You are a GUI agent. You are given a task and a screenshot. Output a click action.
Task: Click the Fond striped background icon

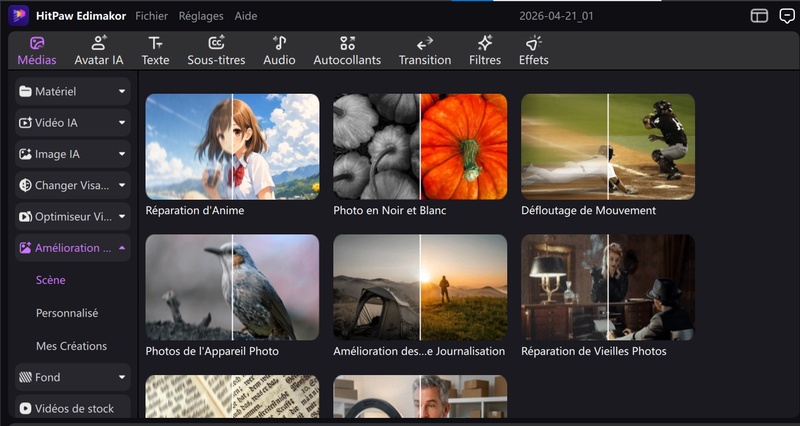click(x=25, y=377)
